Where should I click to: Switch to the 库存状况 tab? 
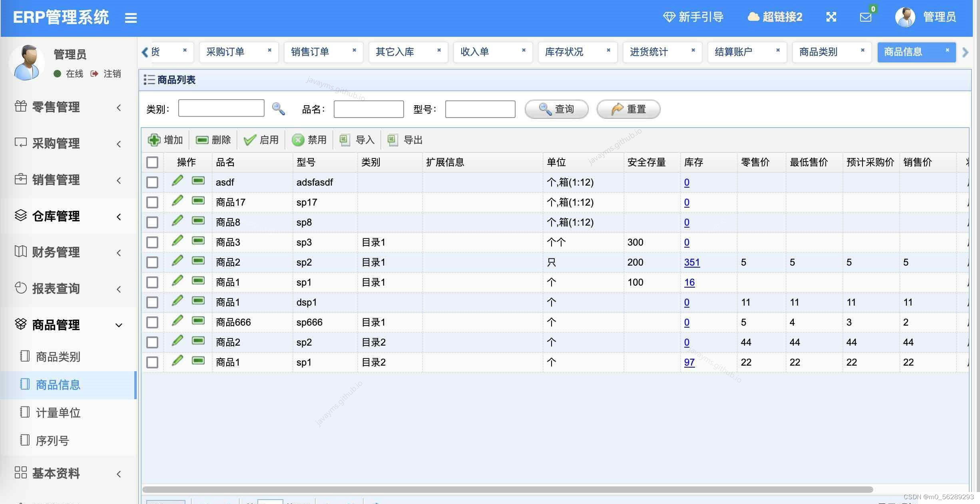pos(564,52)
